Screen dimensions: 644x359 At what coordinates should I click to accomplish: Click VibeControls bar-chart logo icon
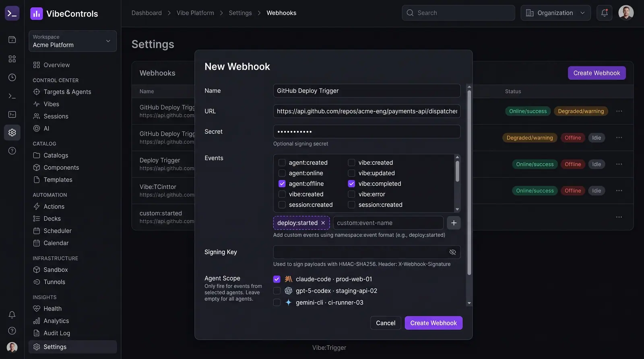[37, 14]
